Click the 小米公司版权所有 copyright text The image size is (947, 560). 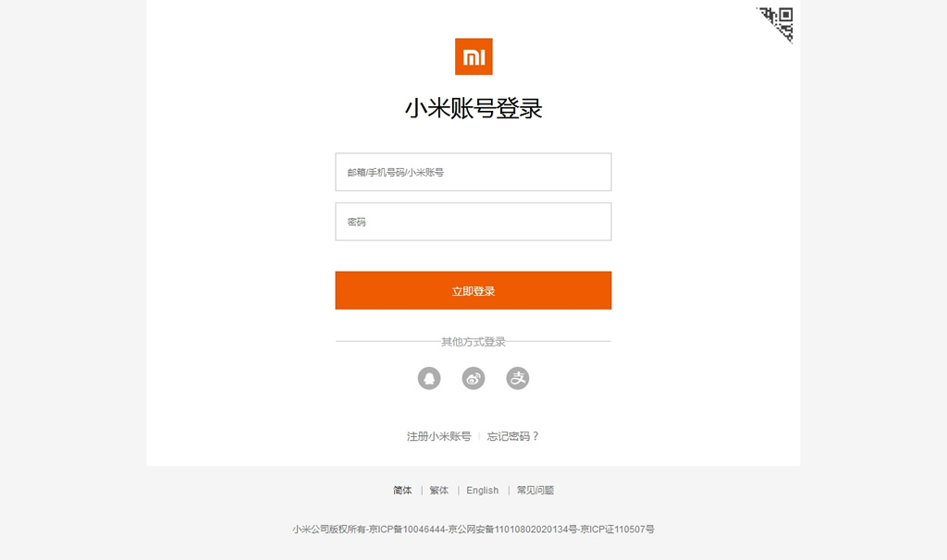click(329, 530)
